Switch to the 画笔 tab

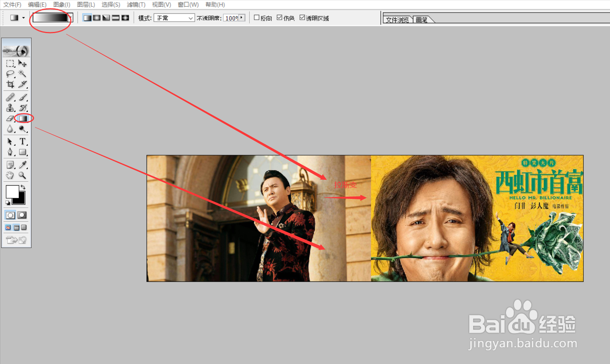pyautogui.click(x=422, y=20)
